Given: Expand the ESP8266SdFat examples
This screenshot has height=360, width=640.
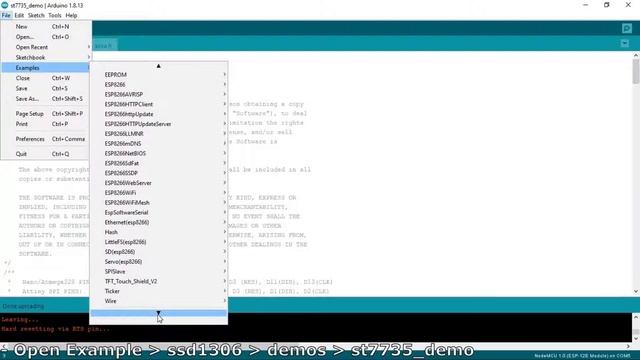Looking at the screenshot, I should click(159, 163).
